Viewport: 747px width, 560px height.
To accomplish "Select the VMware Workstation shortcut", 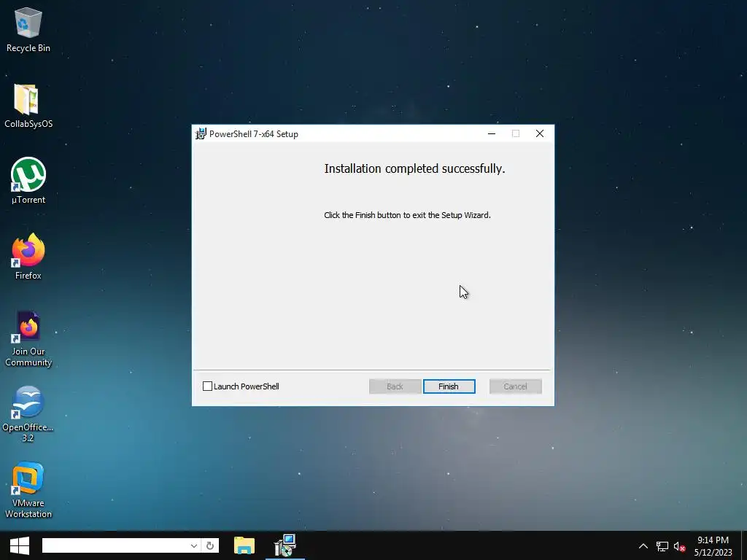I will 28,490.
